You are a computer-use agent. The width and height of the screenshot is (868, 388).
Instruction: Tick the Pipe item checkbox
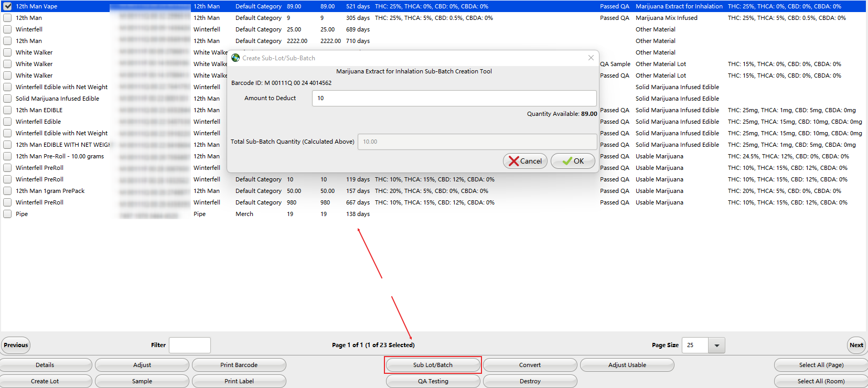click(x=7, y=214)
